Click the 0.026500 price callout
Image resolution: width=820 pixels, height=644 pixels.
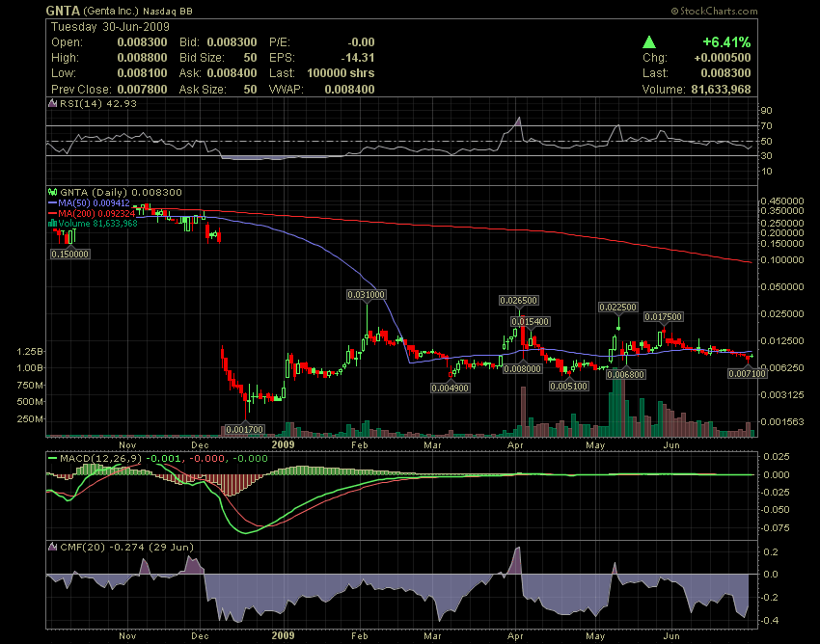tap(519, 301)
